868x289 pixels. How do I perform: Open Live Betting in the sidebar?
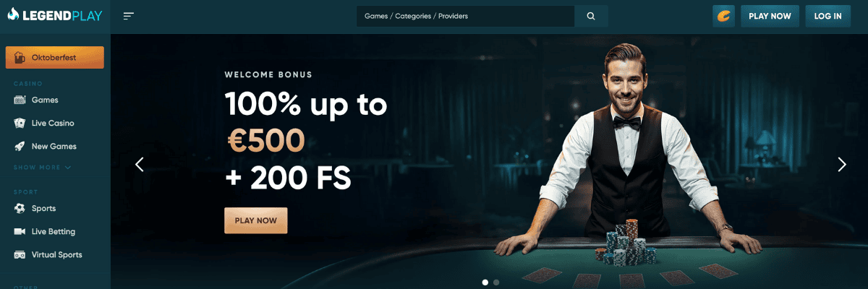tap(54, 231)
